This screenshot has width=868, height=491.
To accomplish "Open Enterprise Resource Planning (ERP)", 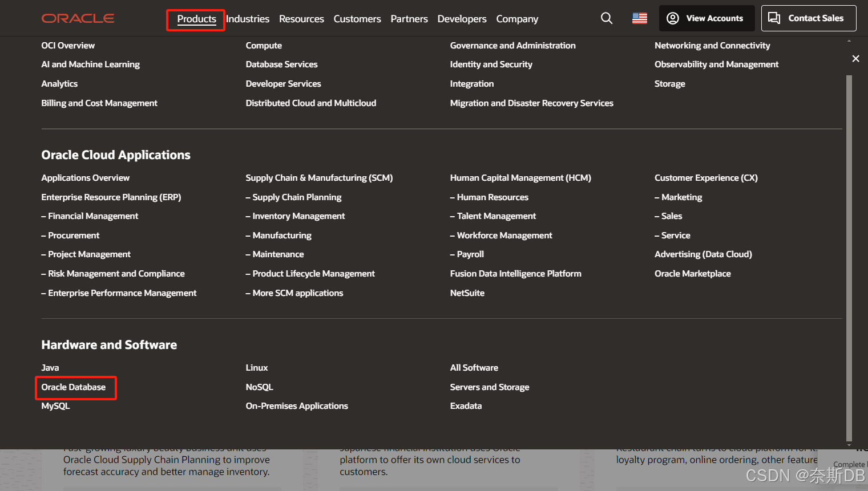I will [x=111, y=197].
